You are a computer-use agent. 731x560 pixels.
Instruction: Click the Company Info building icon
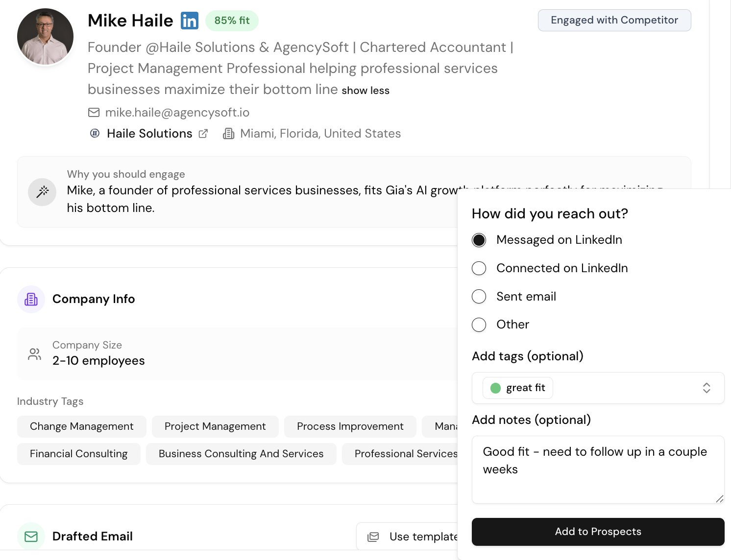coord(31,299)
